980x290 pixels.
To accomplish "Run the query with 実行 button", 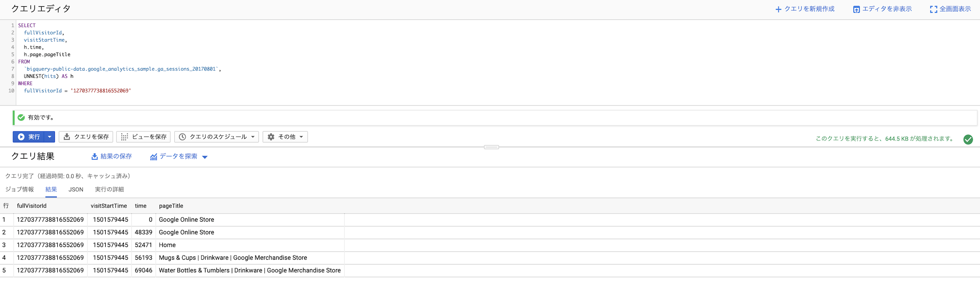I will (x=29, y=137).
